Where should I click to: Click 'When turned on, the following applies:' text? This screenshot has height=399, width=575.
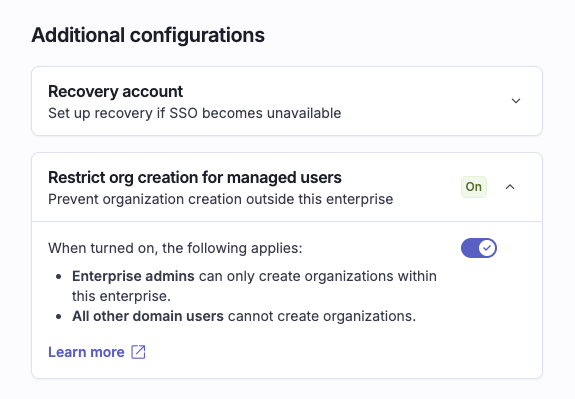[175, 248]
